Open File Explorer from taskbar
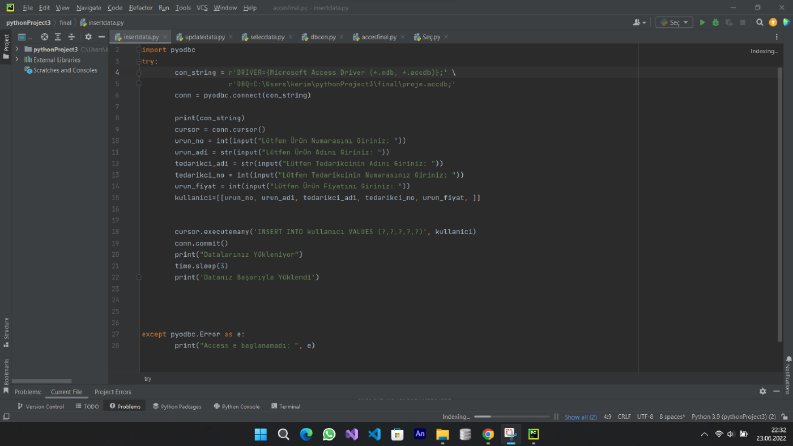Screen dimensions: 793x446 [443, 434]
